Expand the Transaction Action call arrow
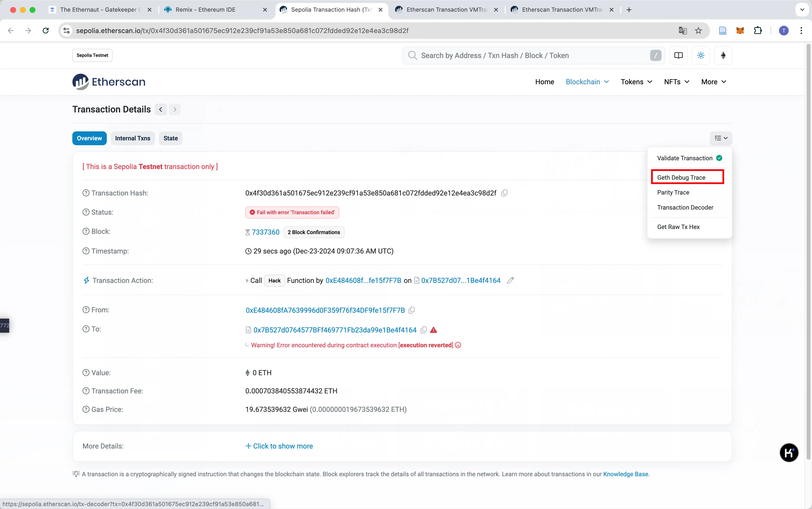Image resolution: width=812 pixels, height=509 pixels. point(247,280)
